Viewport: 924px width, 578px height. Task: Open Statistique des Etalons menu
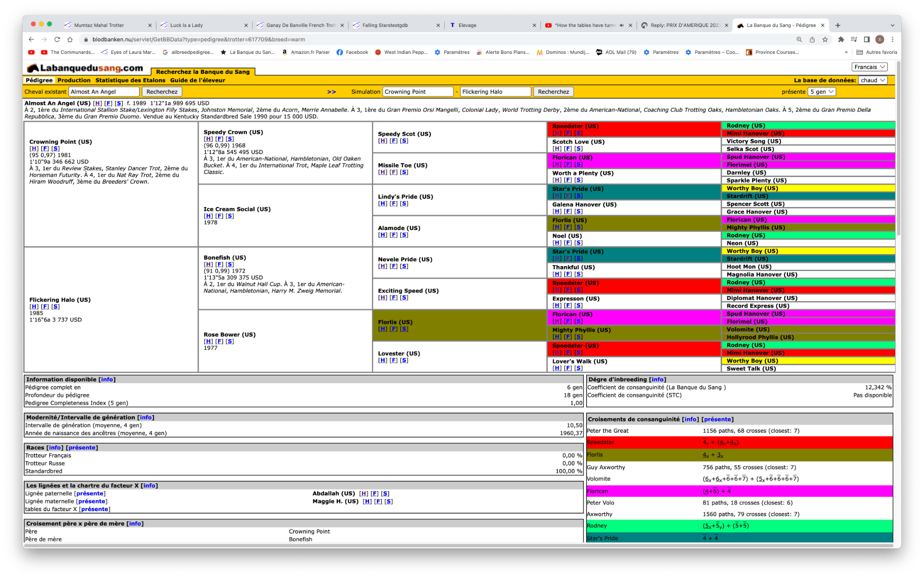tap(130, 80)
